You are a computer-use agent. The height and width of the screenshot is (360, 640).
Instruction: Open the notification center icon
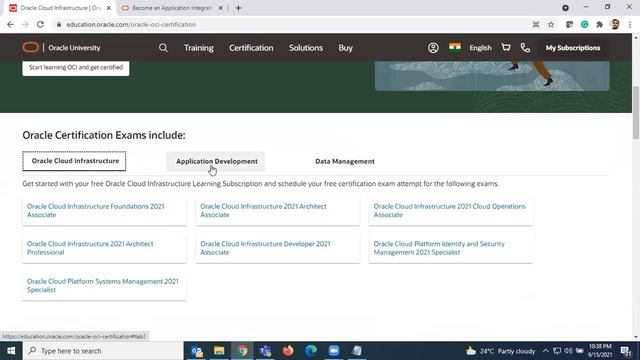tap(626, 351)
